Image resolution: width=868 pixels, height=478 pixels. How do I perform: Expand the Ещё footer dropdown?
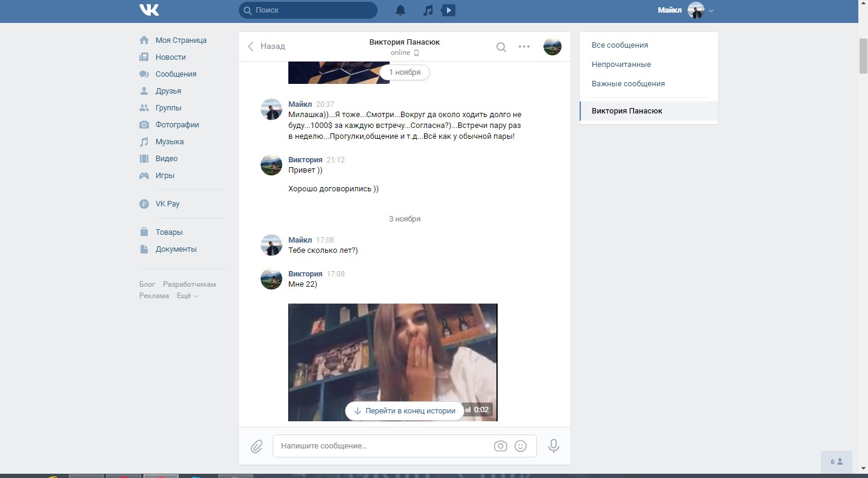(187, 296)
